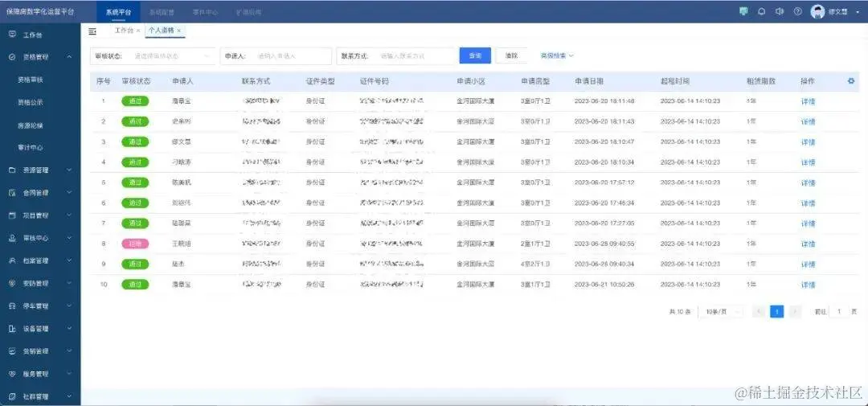868x406 pixels.
Task: Click the next page arrow
Action: (x=795, y=312)
